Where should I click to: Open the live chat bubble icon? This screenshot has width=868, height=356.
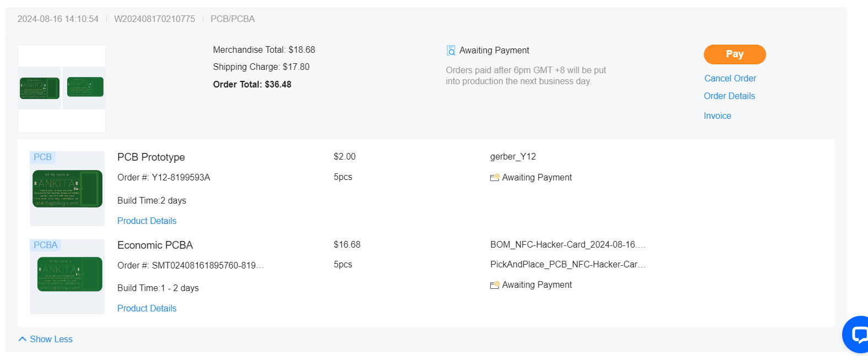[x=858, y=334]
